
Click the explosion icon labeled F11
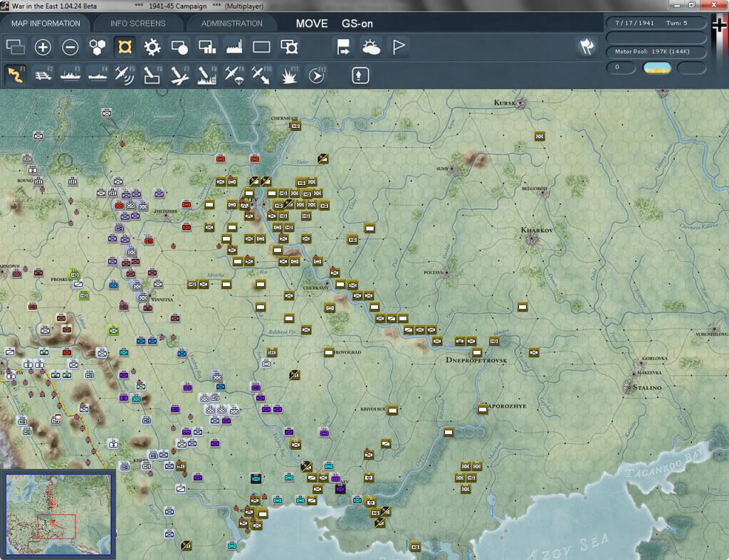(x=289, y=75)
